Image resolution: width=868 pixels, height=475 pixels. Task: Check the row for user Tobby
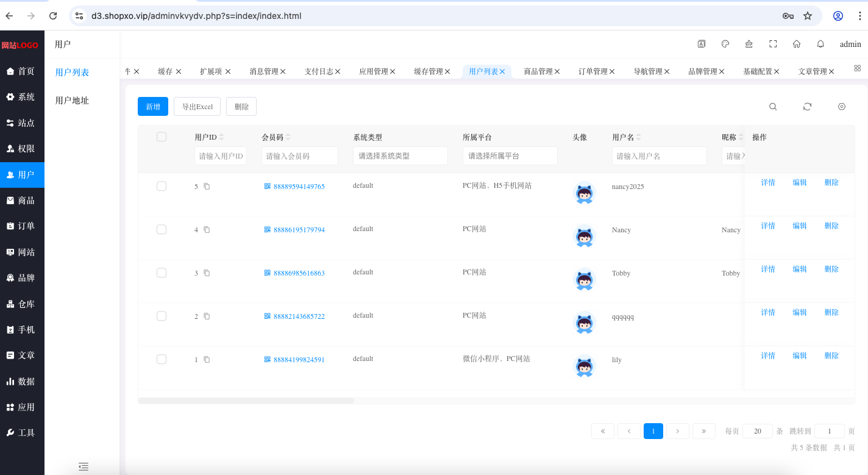(162, 273)
